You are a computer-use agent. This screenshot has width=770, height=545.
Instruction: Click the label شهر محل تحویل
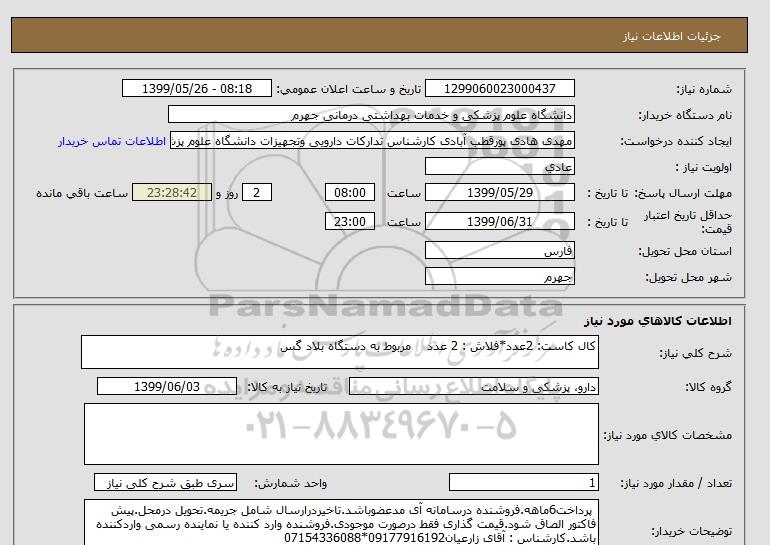click(688, 277)
